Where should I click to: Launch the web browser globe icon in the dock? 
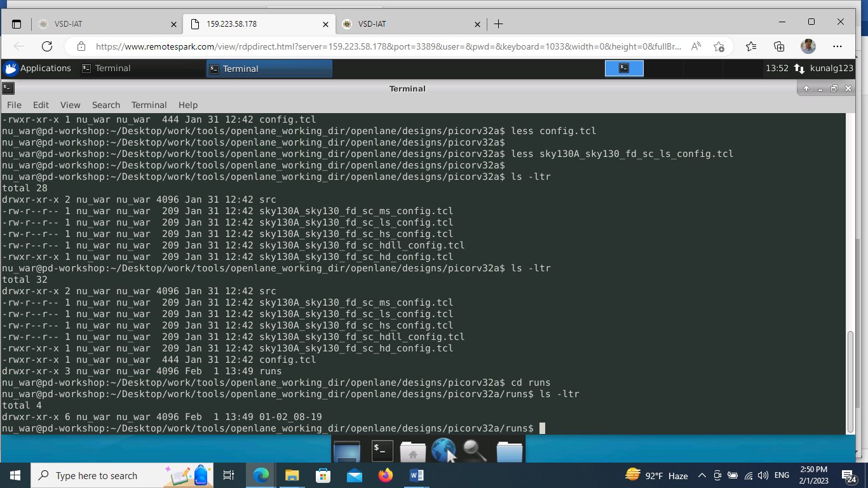click(x=443, y=450)
